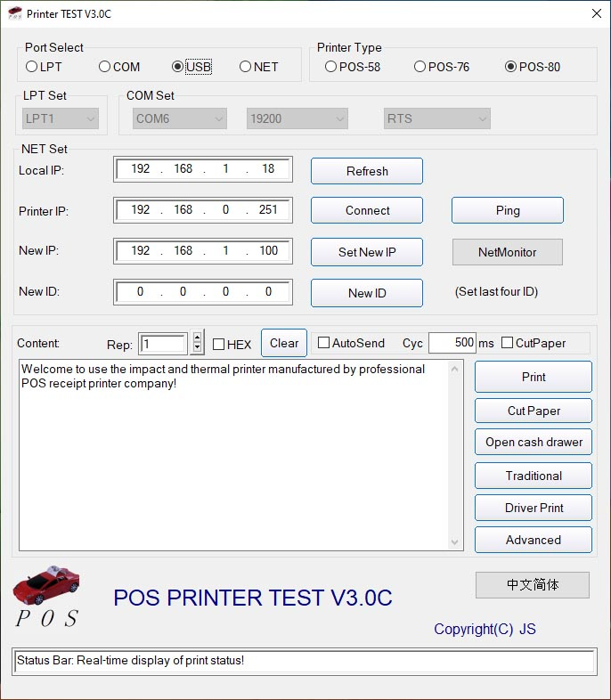Click the Refresh button

tap(367, 171)
